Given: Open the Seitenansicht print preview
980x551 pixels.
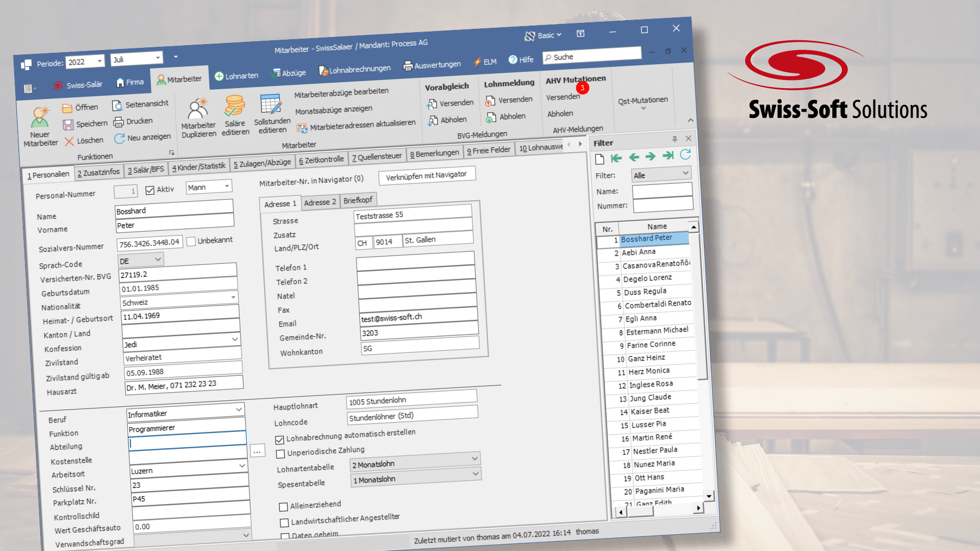Looking at the screenshot, I should point(117,106).
